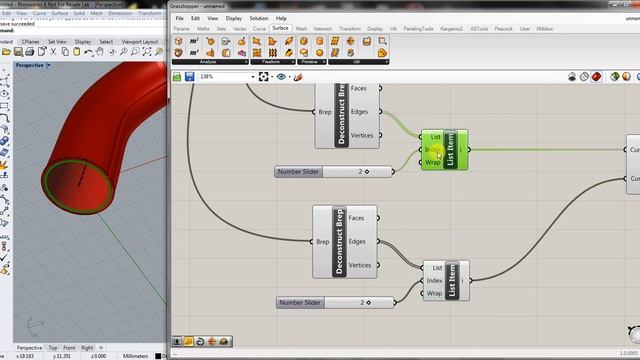
Task: Open the Solution menu in Grasshopper
Action: click(x=259, y=18)
